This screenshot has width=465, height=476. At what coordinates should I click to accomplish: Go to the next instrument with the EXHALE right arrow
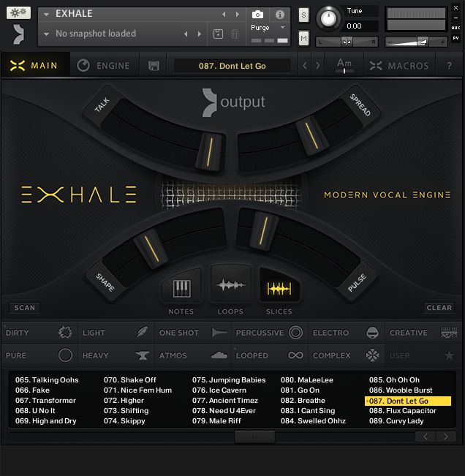pyautogui.click(x=238, y=15)
